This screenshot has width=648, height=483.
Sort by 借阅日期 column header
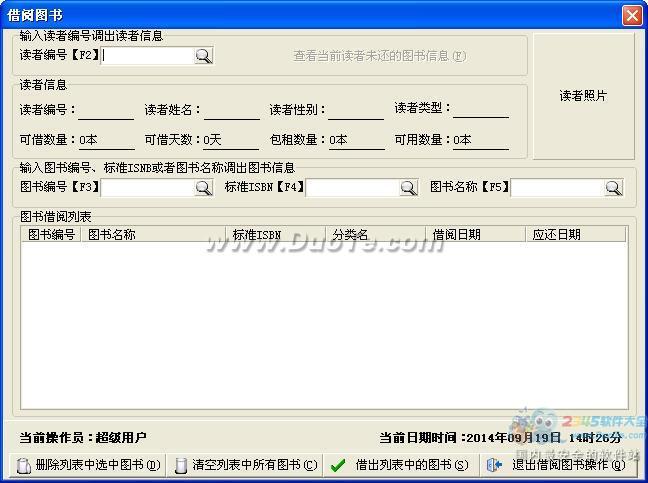475,235
